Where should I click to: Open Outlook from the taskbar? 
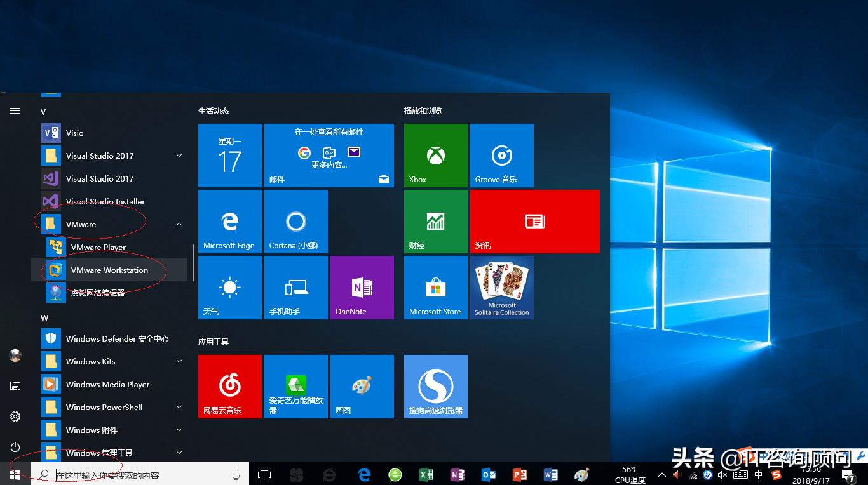coord(489,474)
